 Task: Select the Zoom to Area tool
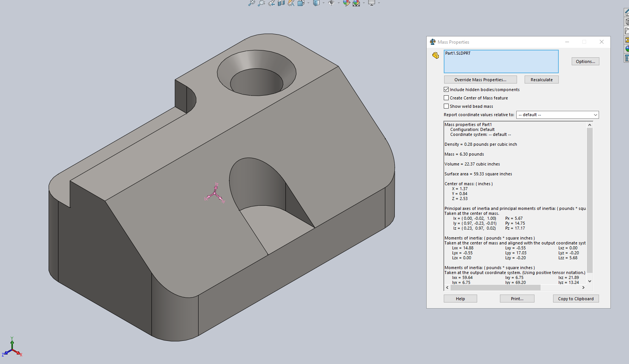click(x=261, y=3)
